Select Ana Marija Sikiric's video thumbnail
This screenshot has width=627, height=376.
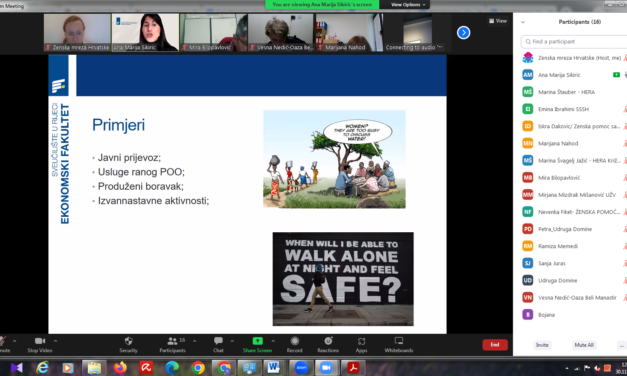pyautogui.click(x=145, y=32)
